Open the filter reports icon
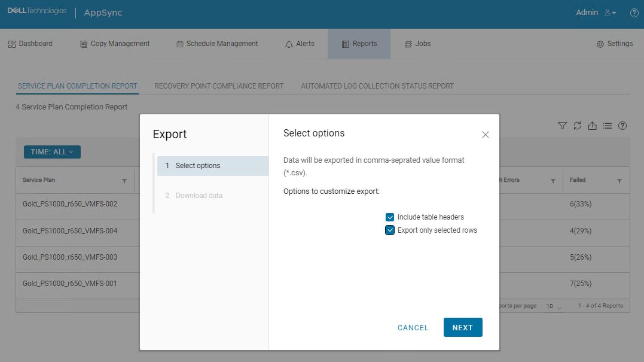The height and width of the screenshot is (362, 644). pyautogui.click(x=562, y=126)
